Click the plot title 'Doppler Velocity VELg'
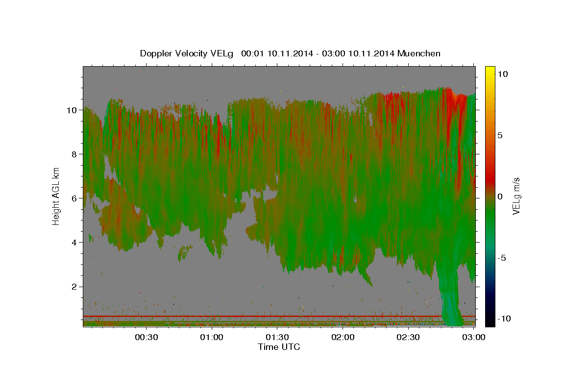 click(187, 53)
